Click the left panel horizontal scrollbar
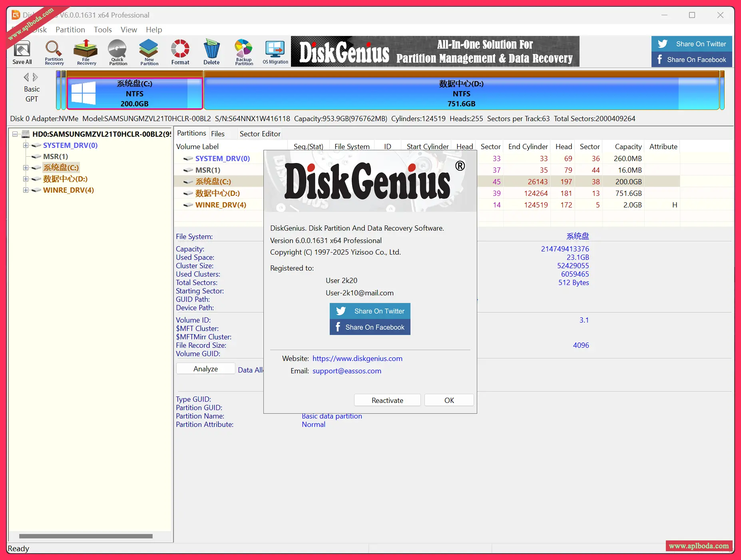This screenshot has width=741, height=560. click(x=86, y=536)
